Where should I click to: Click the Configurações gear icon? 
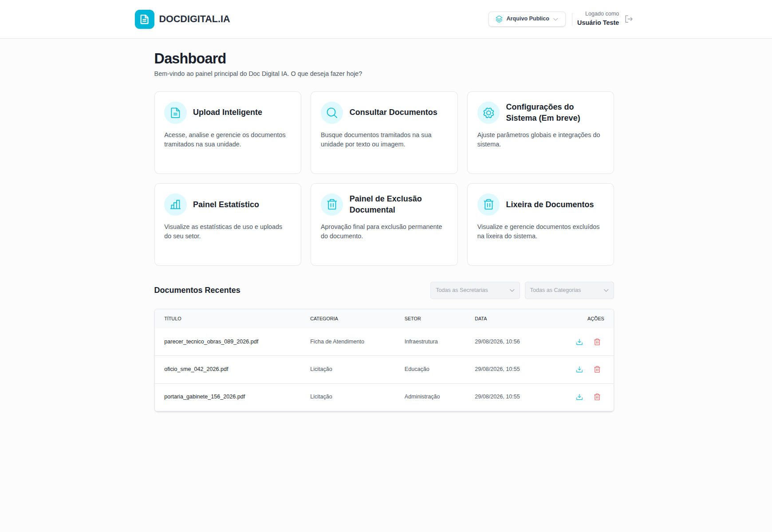point(488,113)
